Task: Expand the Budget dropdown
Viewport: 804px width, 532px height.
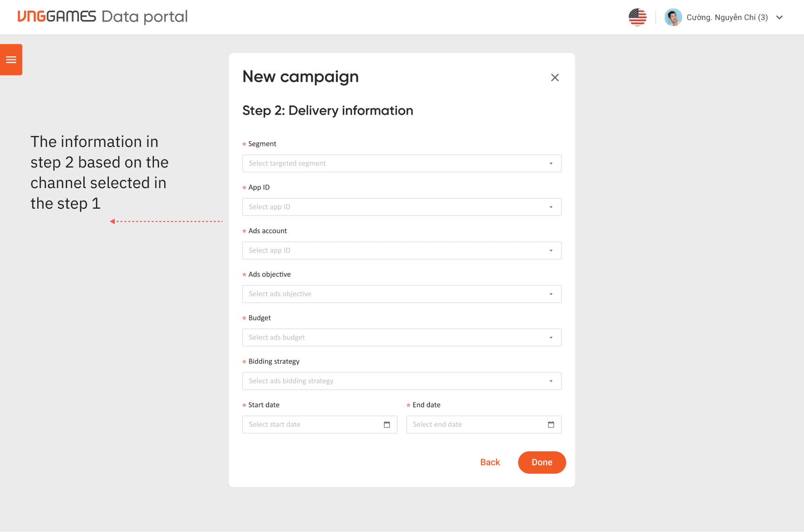Action: coord(402,338)
